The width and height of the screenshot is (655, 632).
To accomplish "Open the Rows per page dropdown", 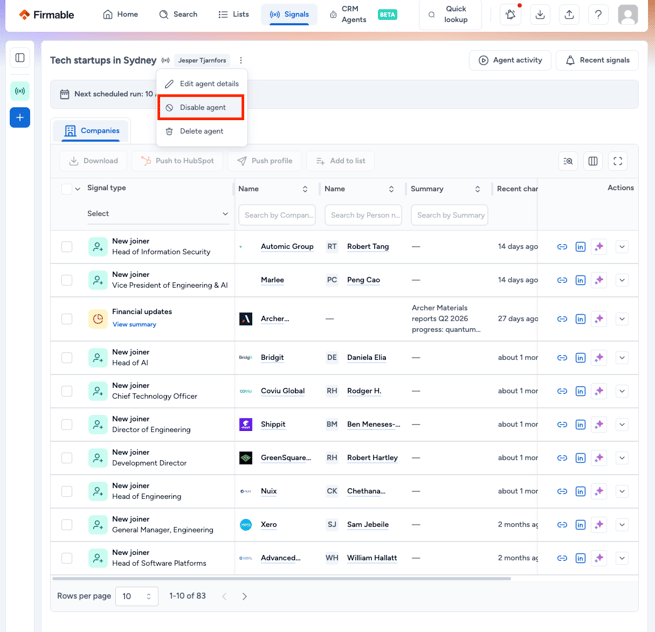I will point(137,596).
